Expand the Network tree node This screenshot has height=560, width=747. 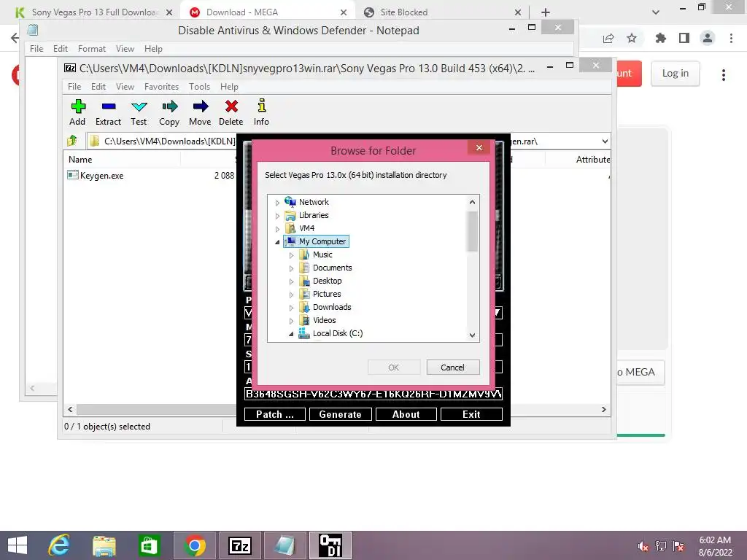click(277, 203)
